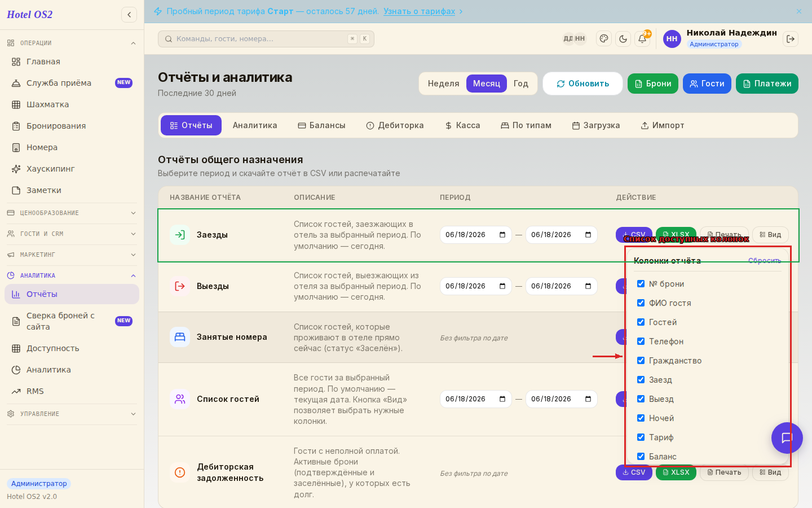Open Аналитика in the sidebar menu
The width and height of the screenshot is (812, 508).
click(72, 370)
